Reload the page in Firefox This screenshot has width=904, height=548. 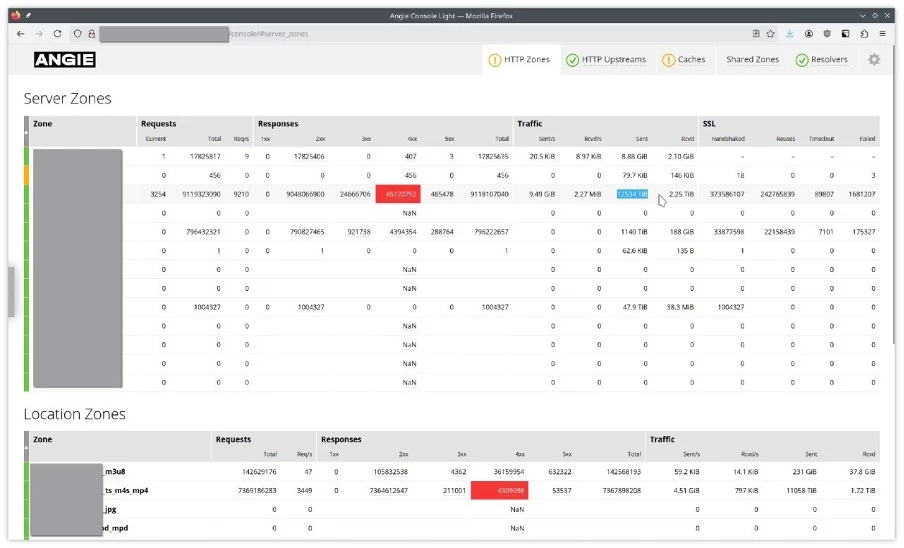[57, 33]
